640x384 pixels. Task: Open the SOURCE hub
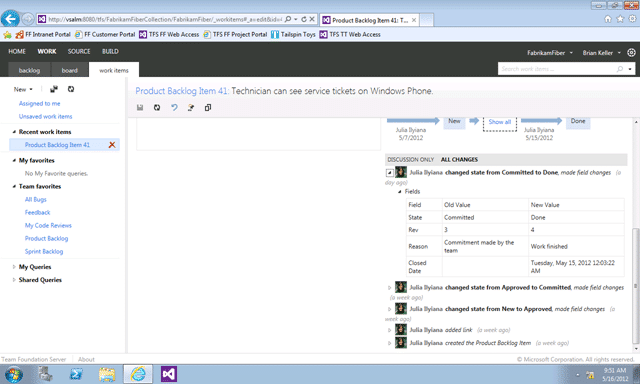click(79, 51)
